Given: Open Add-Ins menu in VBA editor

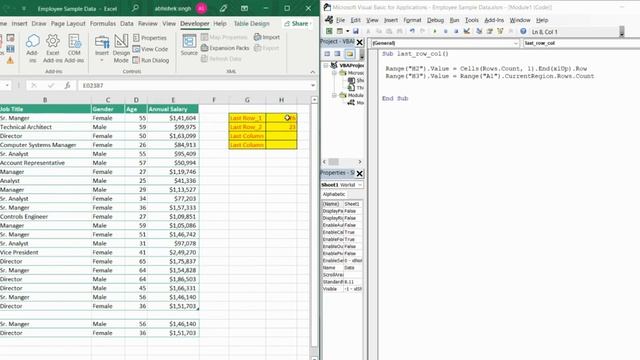Looking at the screenshot, I should (x=494, y=20).
